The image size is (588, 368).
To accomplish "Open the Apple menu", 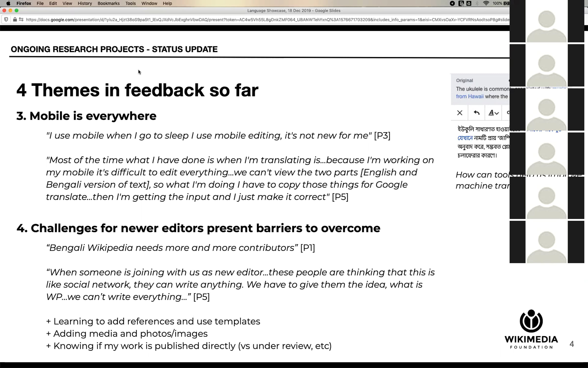I will (8, 3).
